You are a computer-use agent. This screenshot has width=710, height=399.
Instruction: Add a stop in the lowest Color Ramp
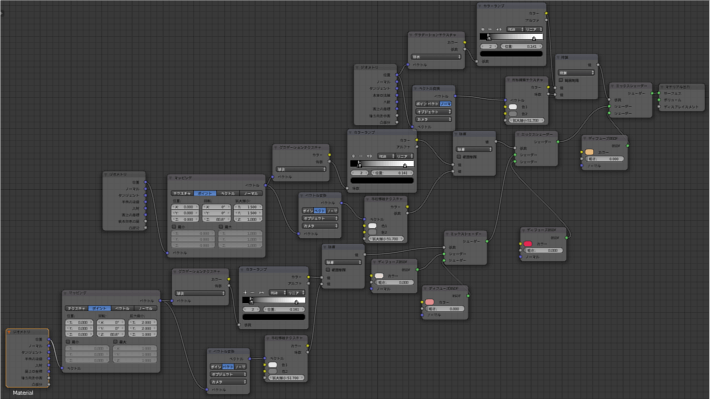[245, 293]
